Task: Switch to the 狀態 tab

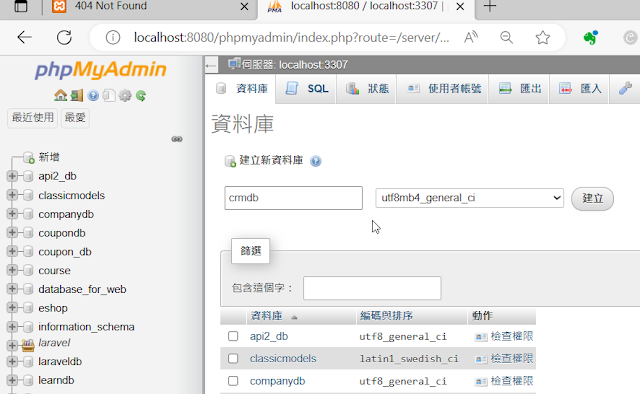Action: [x=367, y=89]
